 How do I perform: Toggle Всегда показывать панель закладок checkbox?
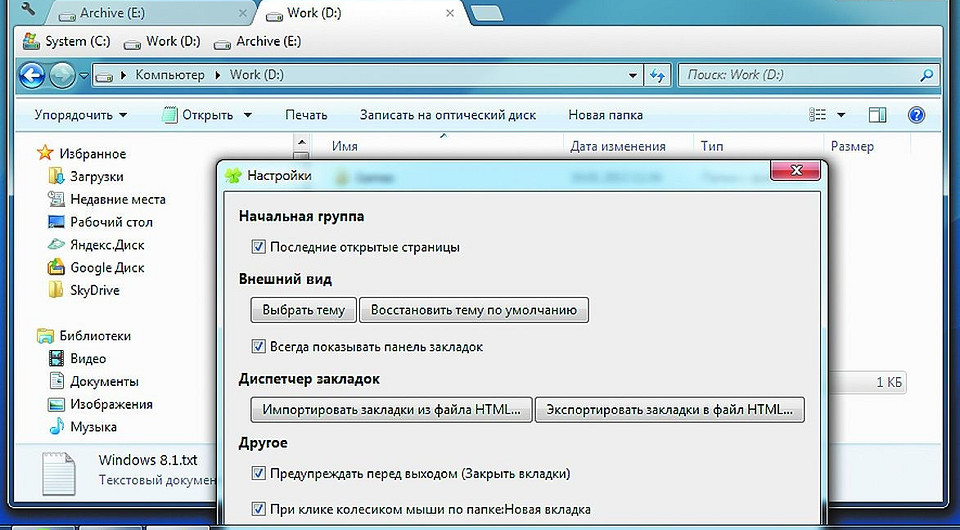pos(258,346)
